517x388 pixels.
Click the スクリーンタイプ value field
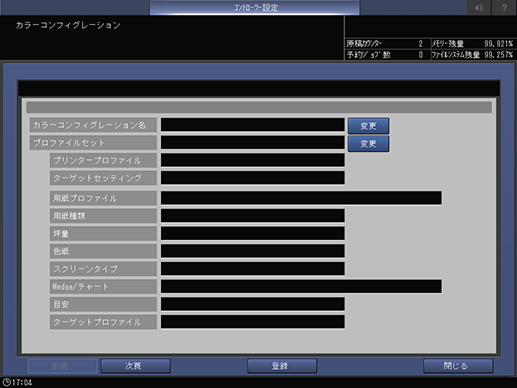tap(253, 269)
